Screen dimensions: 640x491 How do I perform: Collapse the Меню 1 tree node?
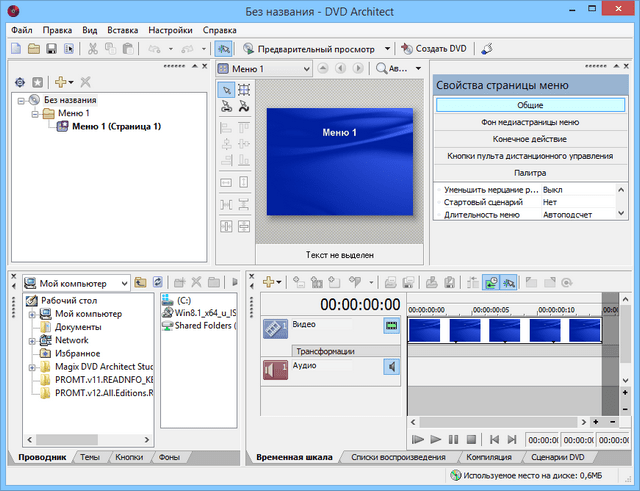[35, 114]
